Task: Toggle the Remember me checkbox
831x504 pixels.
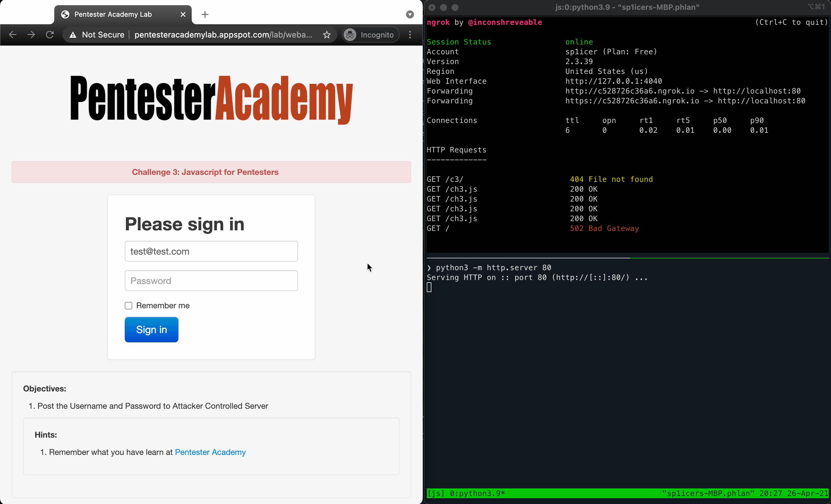Action: 128,305
